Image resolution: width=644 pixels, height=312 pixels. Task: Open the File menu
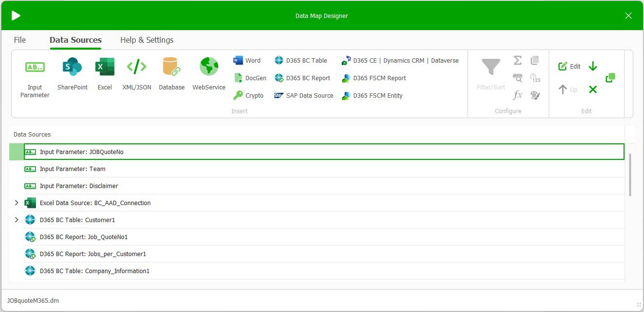coord(19,40)
